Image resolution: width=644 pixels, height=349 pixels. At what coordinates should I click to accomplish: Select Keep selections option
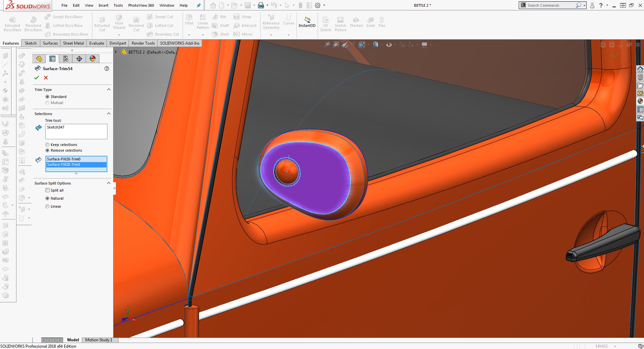click(x=47, y=145)
